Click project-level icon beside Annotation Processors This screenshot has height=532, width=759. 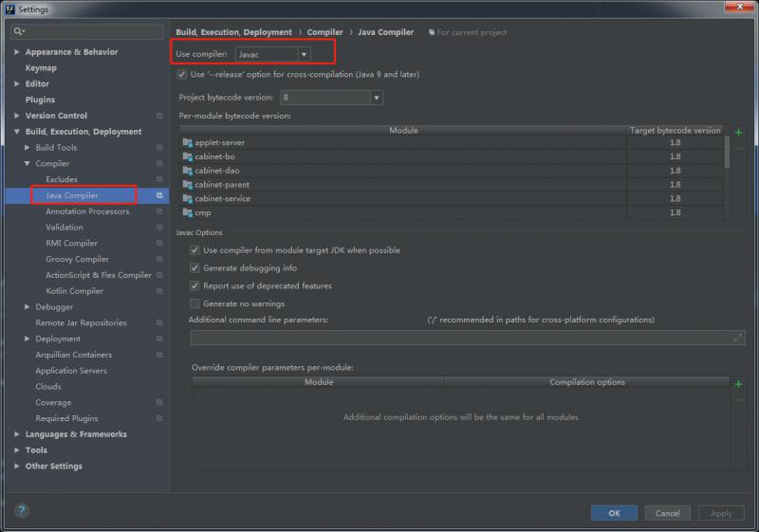point(159,211)
